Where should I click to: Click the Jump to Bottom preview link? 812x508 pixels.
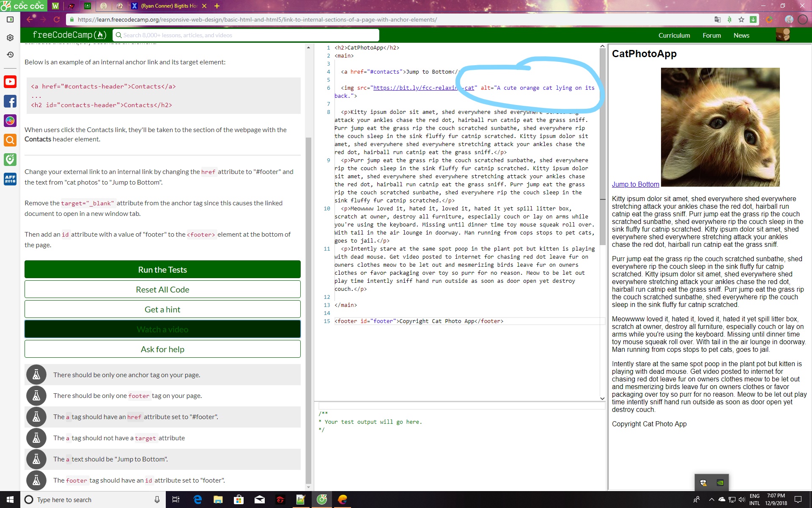click(x=635, y=184)
